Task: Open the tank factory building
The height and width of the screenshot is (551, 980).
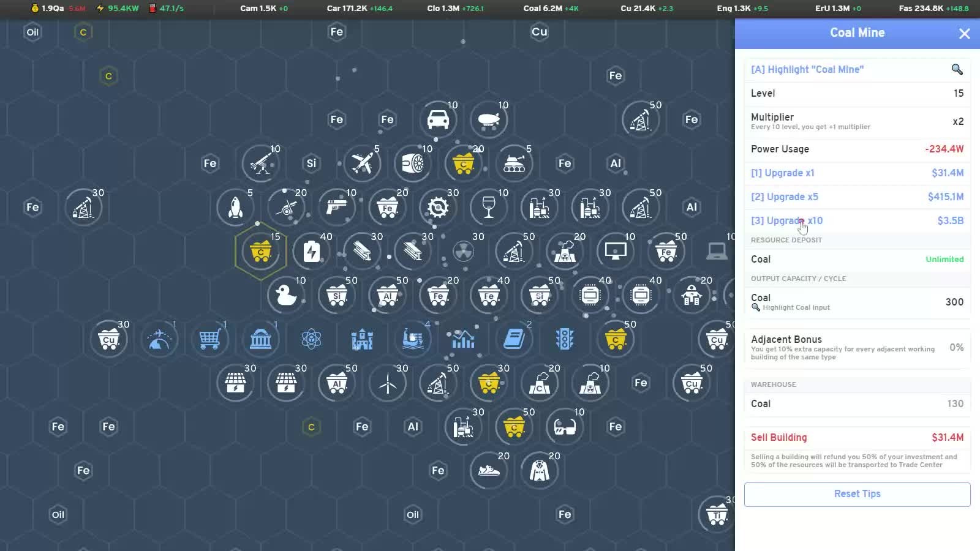Action: [514, 163]
